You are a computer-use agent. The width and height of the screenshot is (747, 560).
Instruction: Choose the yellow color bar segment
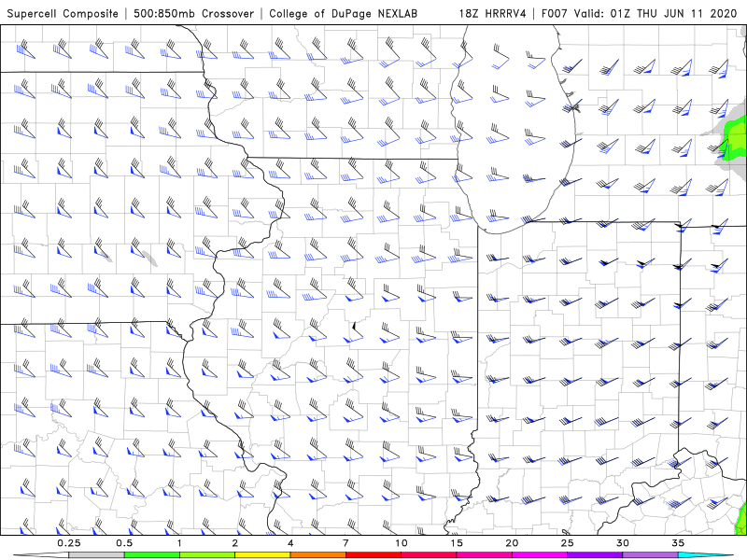(x=262, y=555)
